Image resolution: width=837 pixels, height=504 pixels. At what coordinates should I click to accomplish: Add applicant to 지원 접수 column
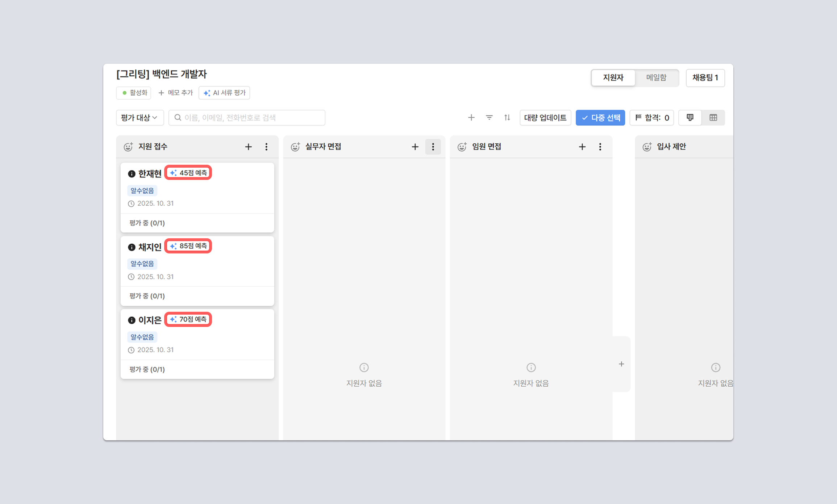[248, 147]
